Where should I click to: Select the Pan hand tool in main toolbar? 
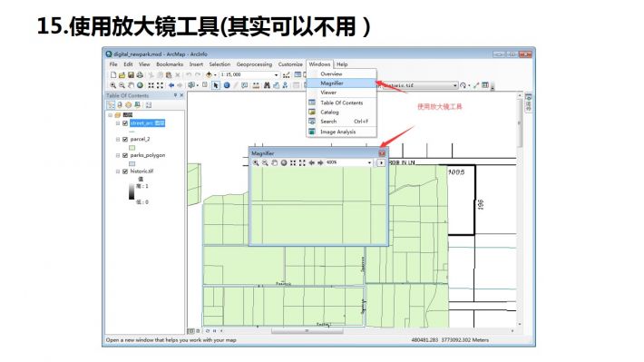[x=131, y=85]
